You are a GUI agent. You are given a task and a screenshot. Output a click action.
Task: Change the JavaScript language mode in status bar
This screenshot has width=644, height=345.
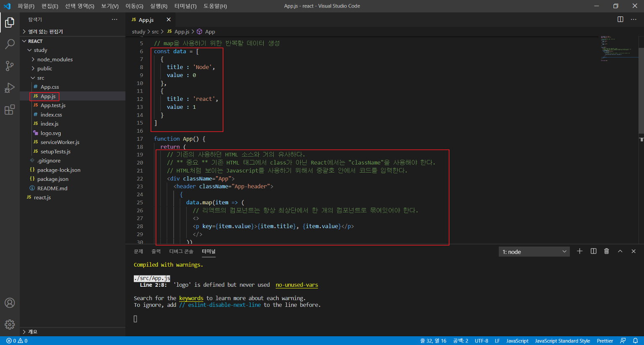[x=517, y=341]
